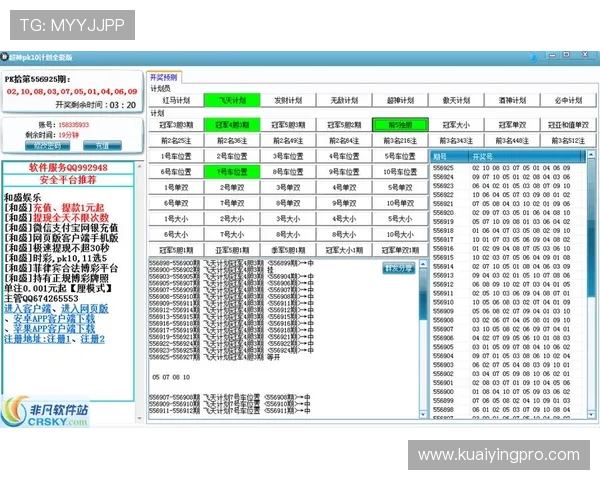Open the 进入网页版 link
Screen dimensions: 600x480
click(x=85, y=309)
